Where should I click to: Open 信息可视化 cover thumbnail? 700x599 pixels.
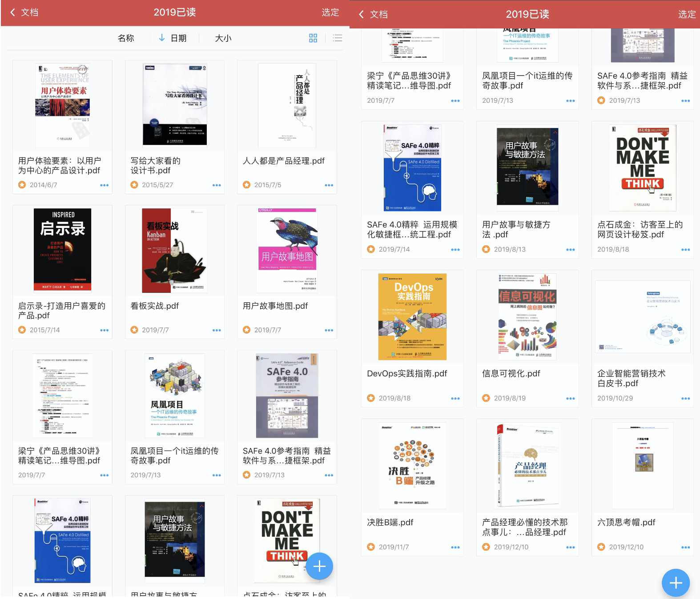(x=527, y=316)
